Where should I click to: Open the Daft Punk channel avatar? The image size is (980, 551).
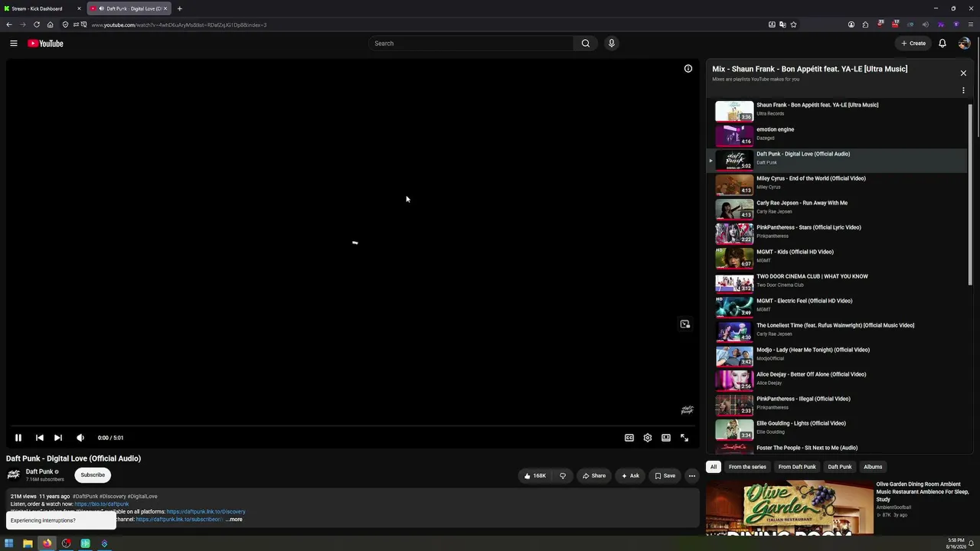click(14, 474)
